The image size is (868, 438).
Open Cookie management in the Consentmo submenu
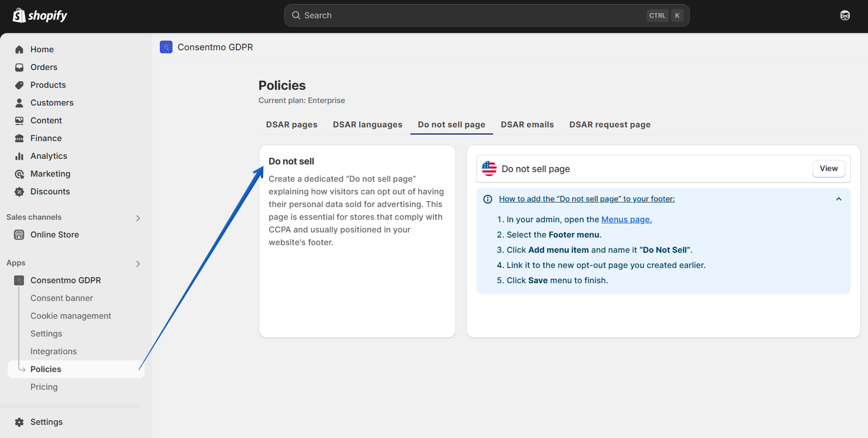(71, 316)
